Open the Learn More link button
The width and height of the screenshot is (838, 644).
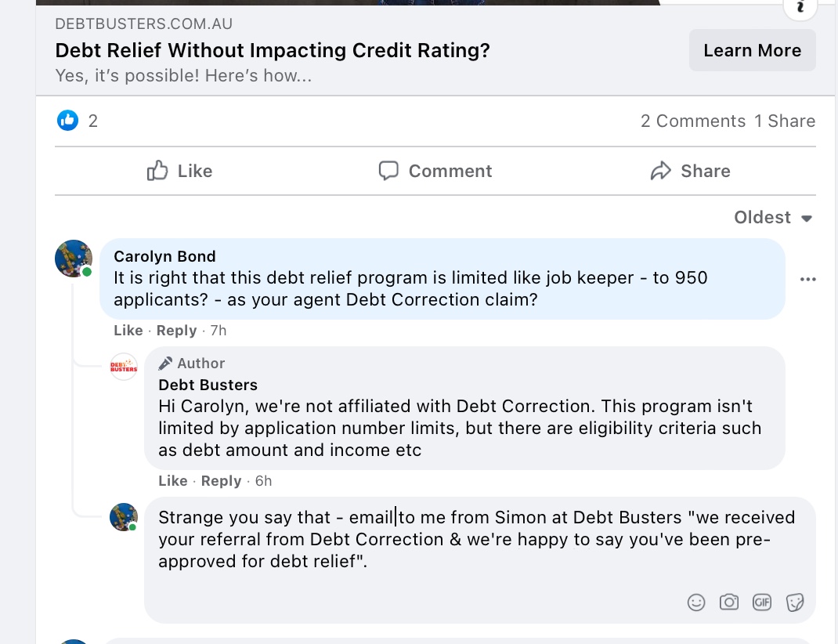(752, 50)
